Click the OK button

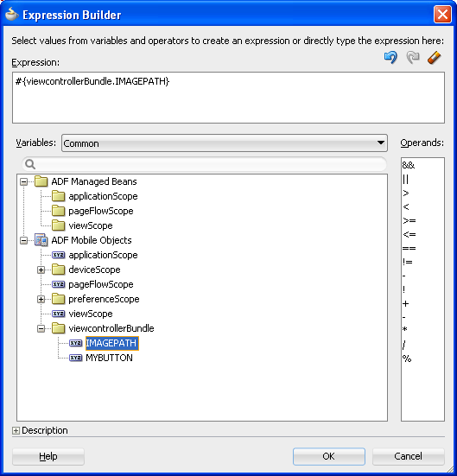[x=329, y=456]
